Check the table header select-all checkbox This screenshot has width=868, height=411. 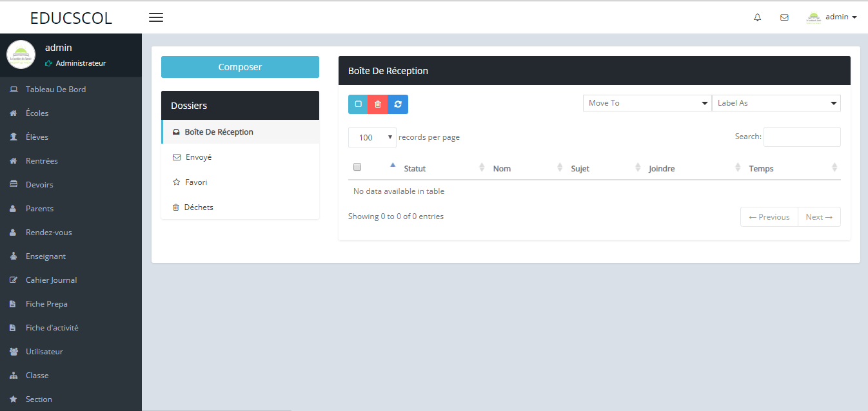coord(357,167)
